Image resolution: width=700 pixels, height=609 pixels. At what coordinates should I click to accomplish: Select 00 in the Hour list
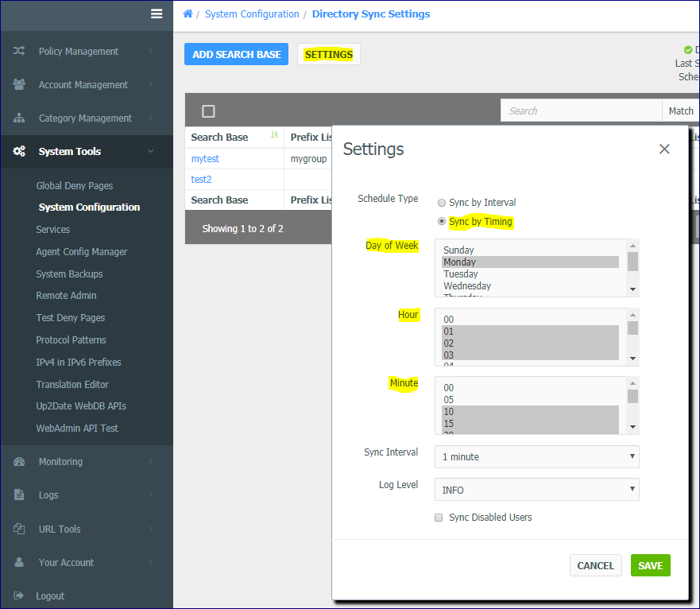[530, 319]
